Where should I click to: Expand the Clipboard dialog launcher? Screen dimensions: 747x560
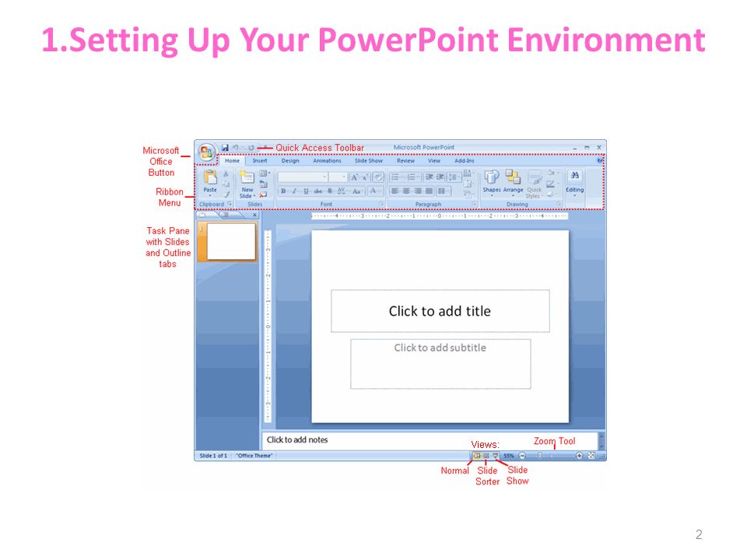pyautogui.click(x=230, y=204)
